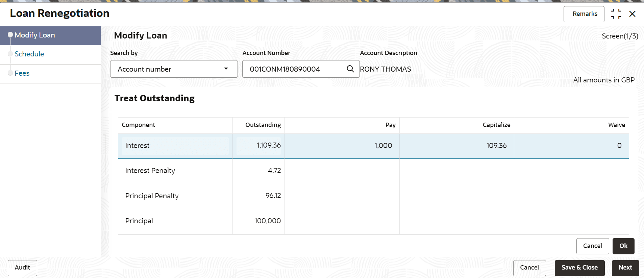The width and height of the screenshot is (644, 278).
Task: Click the left panel splitter handle
Action: (x=104, y=154)
